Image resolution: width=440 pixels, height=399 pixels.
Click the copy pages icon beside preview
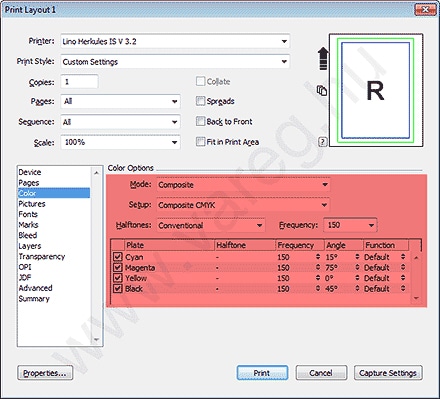point(322,90)
